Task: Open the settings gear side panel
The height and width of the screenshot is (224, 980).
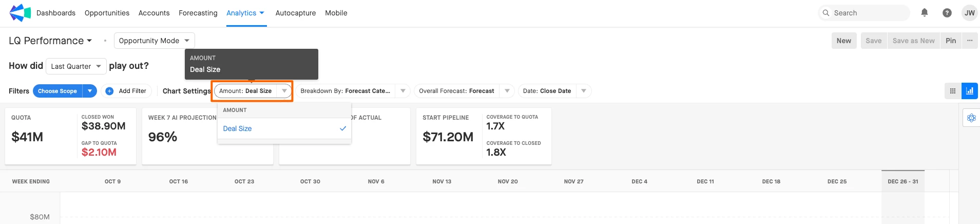Action: 971,118
